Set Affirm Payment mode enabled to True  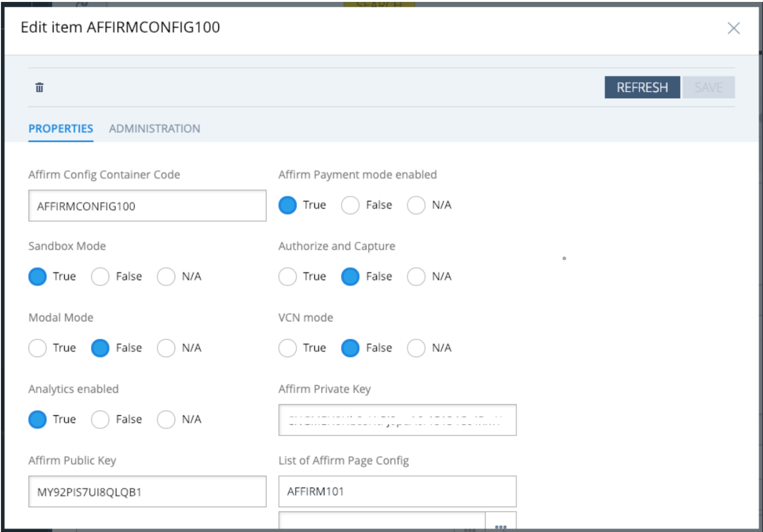(x=288, y=205)
